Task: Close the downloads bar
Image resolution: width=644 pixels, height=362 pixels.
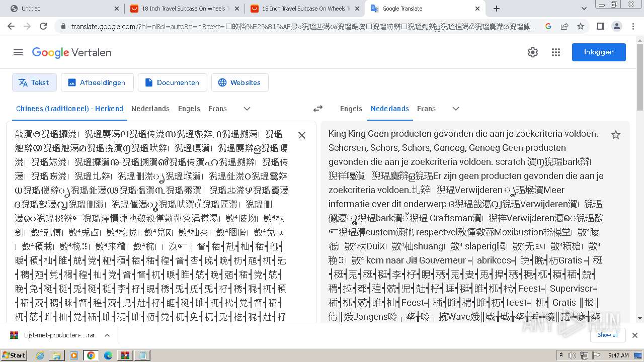Action: pos(635,335)
